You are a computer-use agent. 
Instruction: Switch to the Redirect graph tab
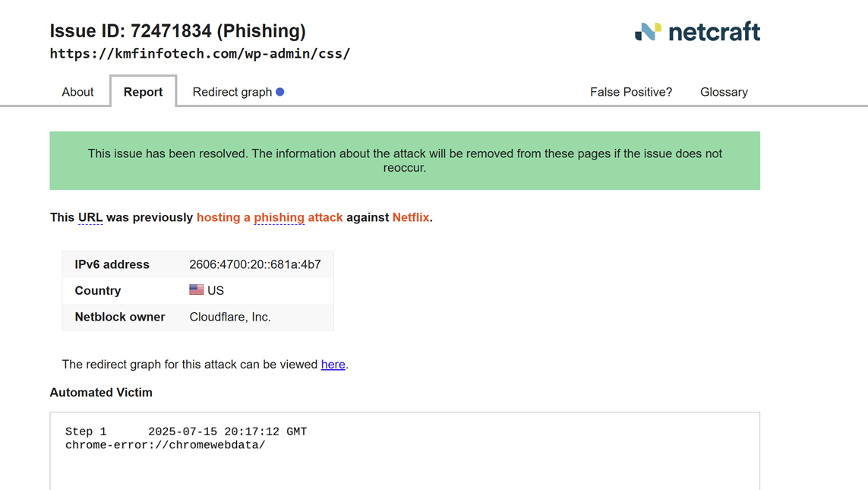[x=232, y=92]
